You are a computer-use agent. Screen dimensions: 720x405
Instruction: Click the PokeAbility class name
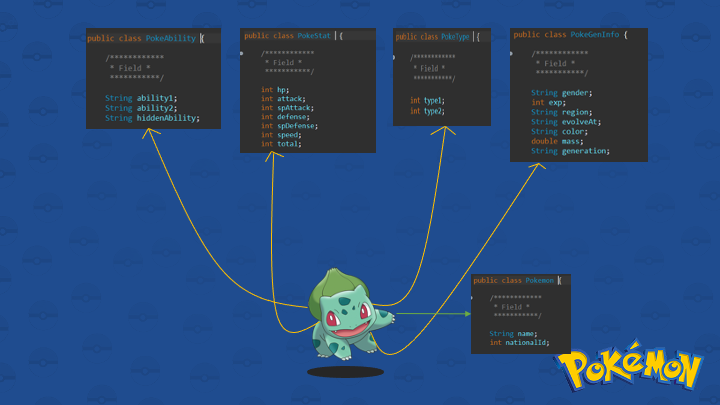(171, 39)
